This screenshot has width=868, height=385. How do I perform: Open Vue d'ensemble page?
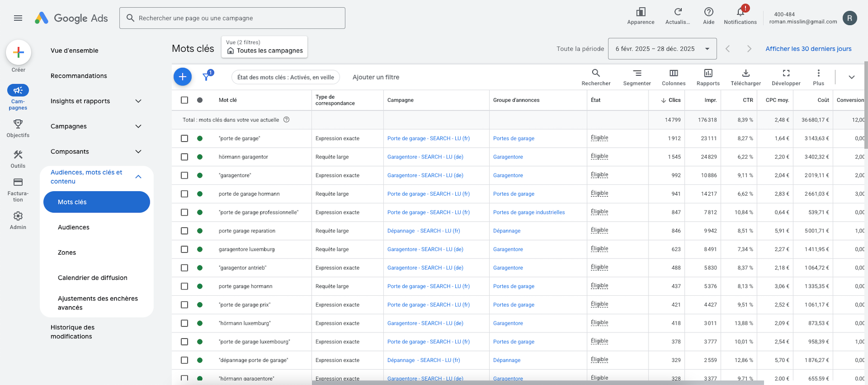[x=75, y=50]
